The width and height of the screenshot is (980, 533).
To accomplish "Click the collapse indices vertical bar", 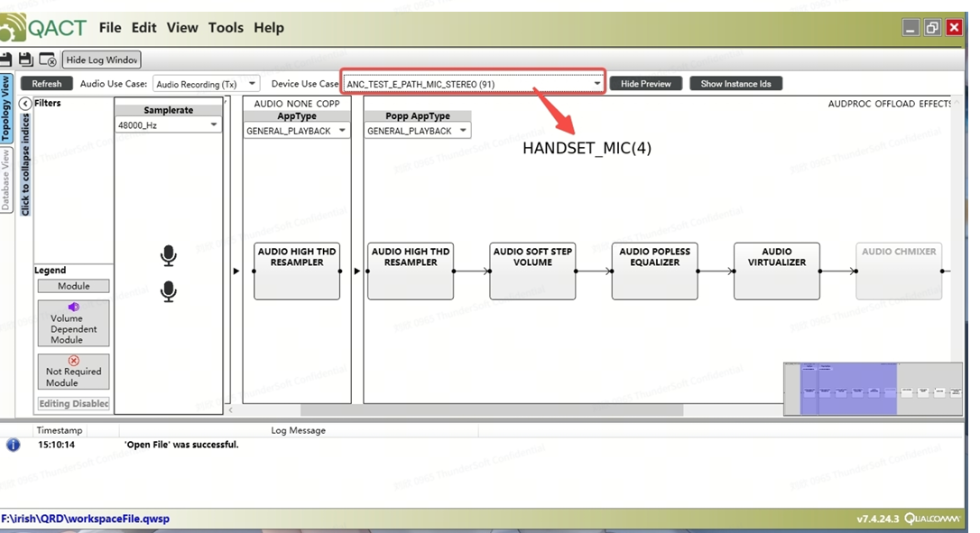I will [x=25, y=164].
